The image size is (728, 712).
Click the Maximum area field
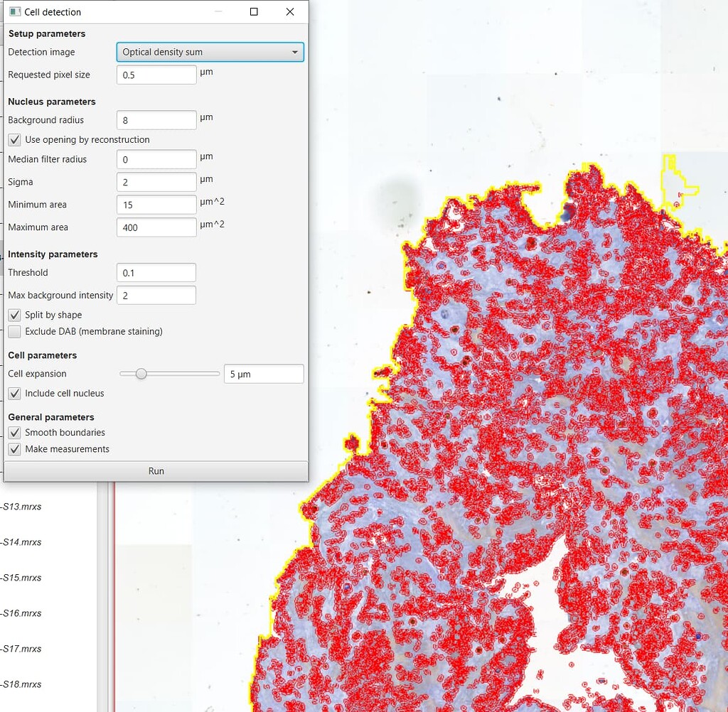click(x=156, y=227)
